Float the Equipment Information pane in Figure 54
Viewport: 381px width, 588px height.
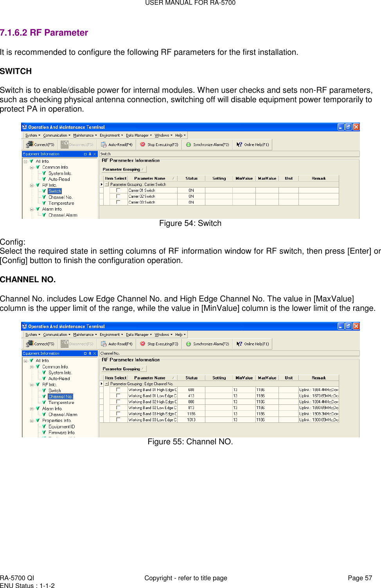tap(85, 154)
